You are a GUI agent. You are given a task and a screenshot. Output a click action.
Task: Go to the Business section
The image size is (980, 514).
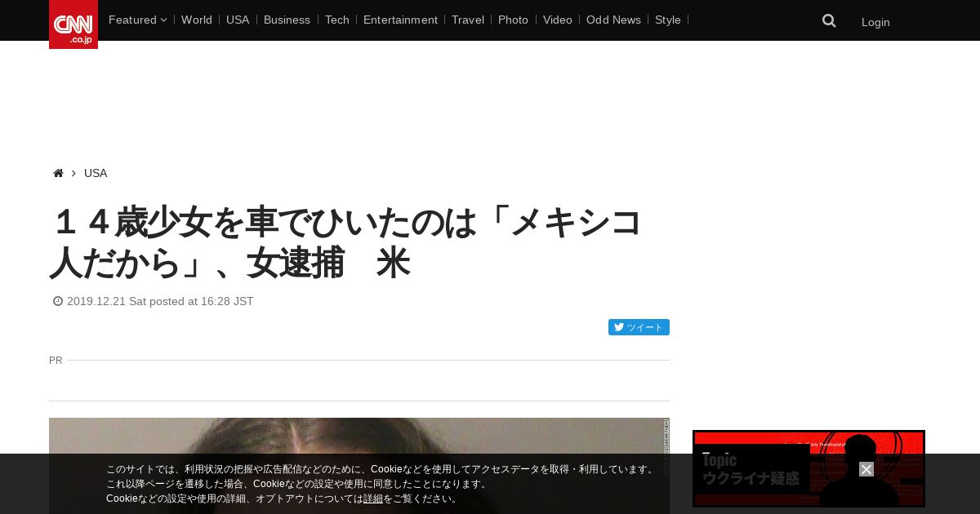(x=287, y=20)
